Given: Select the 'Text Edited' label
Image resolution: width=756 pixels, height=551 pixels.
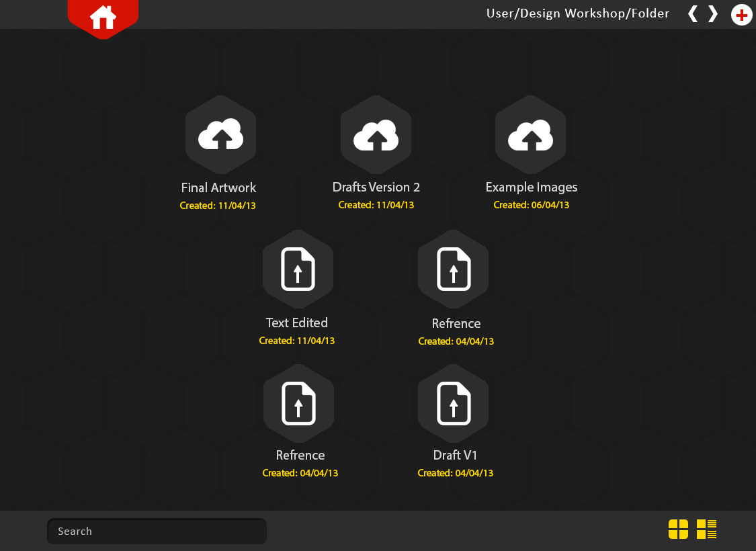Looking at the screenshot, I should coord(296,323).
